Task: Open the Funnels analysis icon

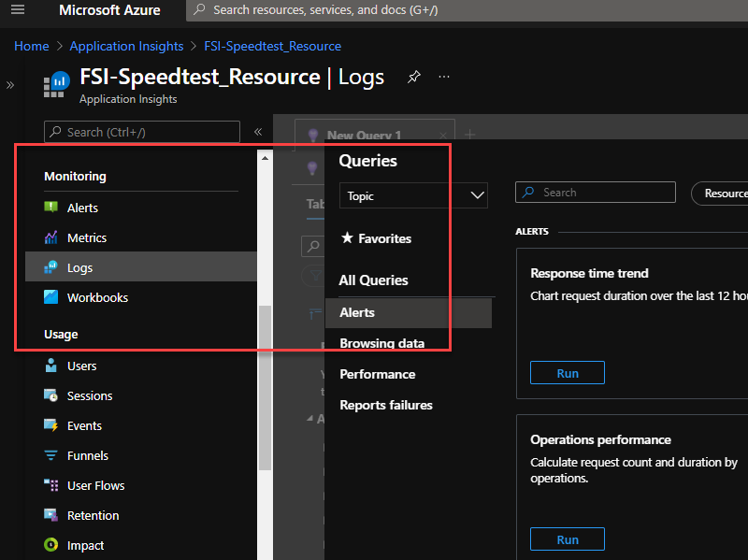Action: point(53,455)
